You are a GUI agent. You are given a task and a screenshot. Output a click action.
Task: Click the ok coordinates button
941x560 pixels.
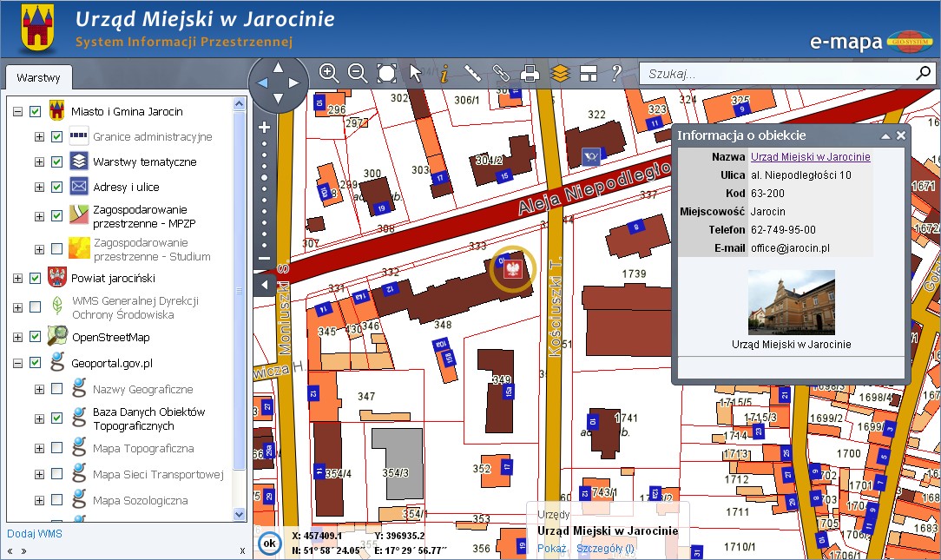pyautogui.click(x=269, y=544)
